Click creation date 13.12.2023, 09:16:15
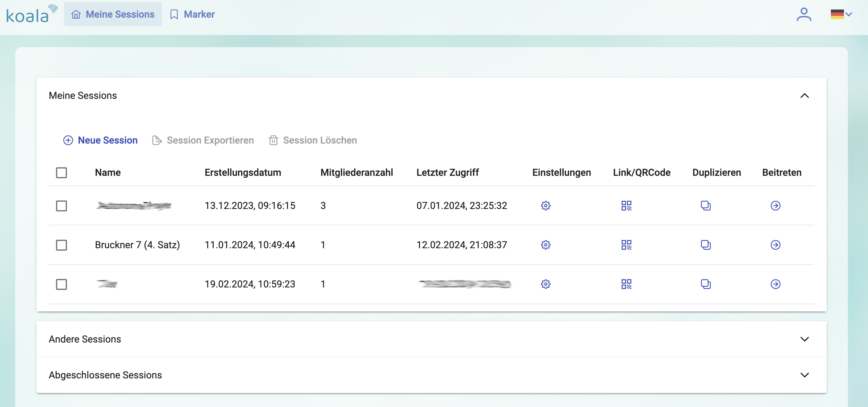868x407 pixels. click(x=250, y=206)
